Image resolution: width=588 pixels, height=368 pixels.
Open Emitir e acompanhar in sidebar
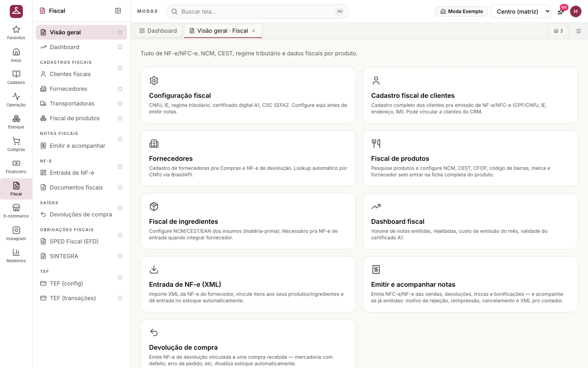[76, 146]
